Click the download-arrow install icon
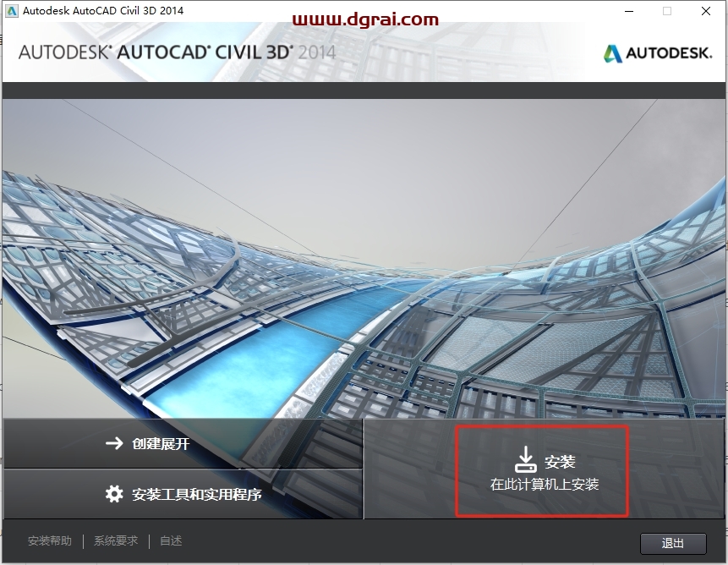 pos(526,459)
